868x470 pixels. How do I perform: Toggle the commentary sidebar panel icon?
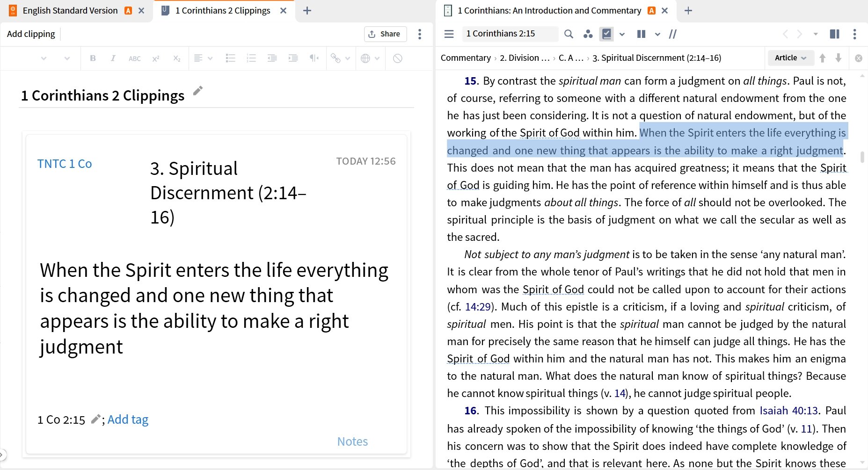pyautogui.click(x=834, y=34)
